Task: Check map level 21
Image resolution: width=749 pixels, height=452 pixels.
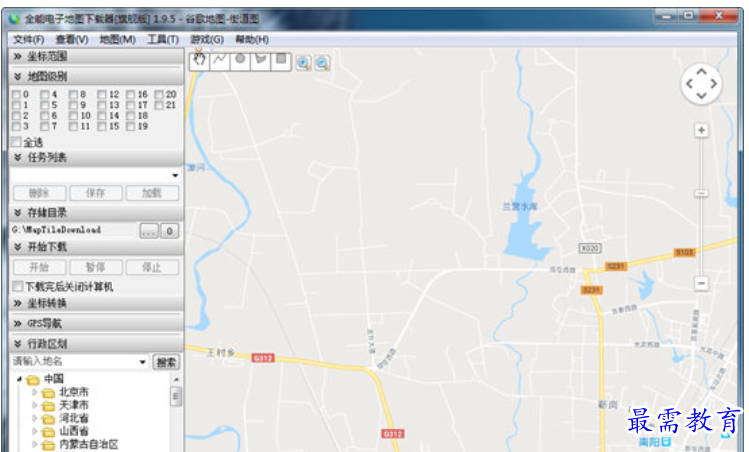Action: [x=159, y=105]
